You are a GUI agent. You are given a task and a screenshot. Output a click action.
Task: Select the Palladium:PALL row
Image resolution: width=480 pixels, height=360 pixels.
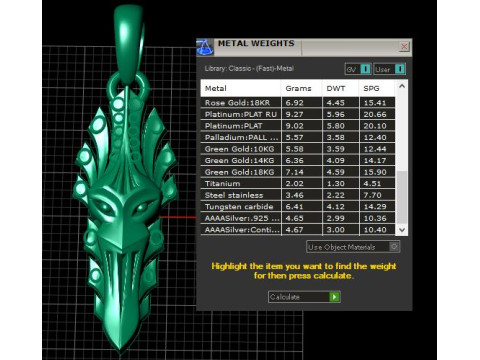(x=298, y=137)
